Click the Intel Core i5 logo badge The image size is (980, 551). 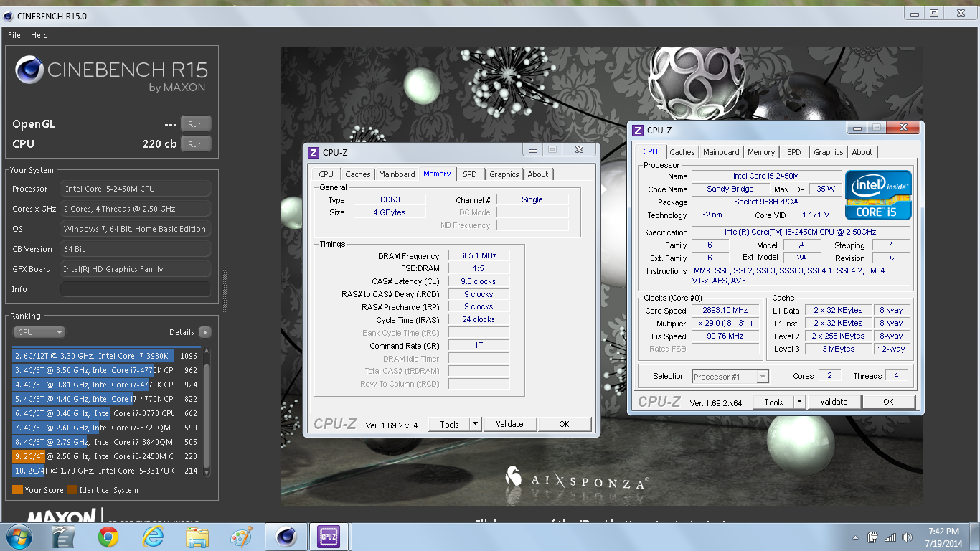point(878,194)
